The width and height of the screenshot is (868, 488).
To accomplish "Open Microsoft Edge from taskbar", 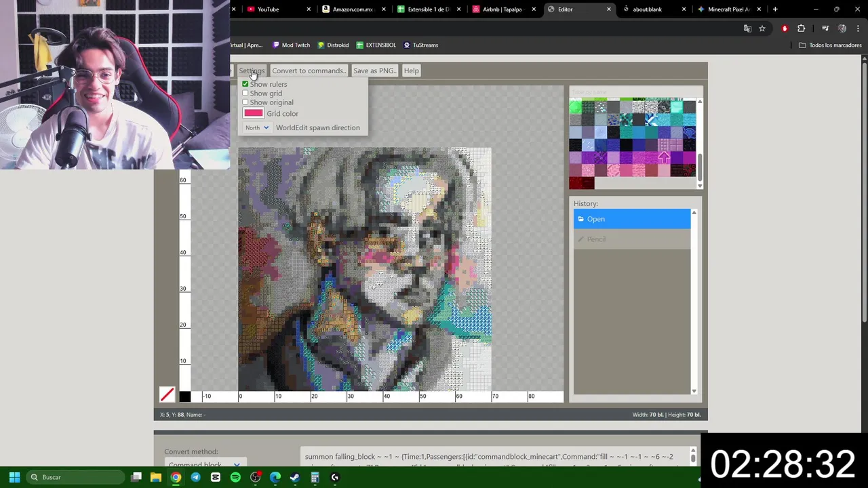I will point(275,477).
